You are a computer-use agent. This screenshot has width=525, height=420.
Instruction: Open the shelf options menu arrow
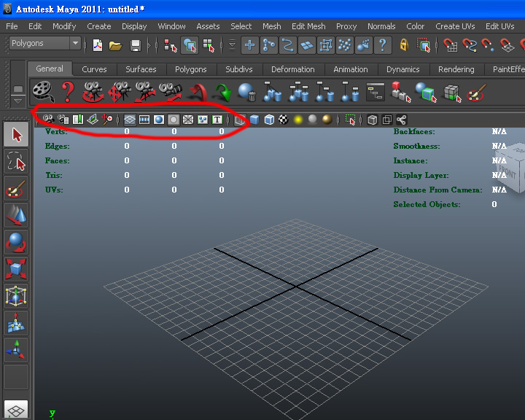18,101
